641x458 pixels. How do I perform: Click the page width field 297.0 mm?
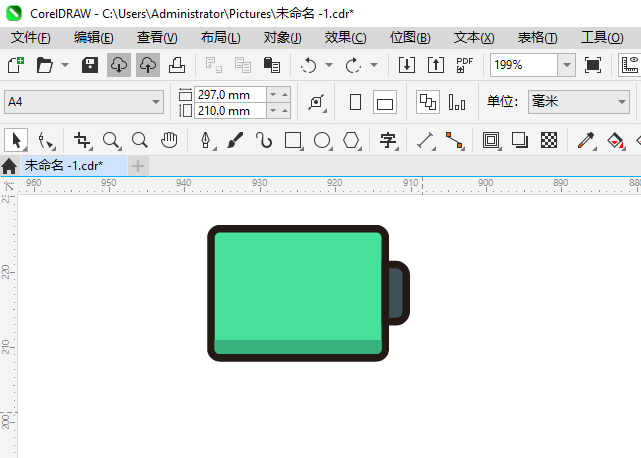[x=230, y=95]
